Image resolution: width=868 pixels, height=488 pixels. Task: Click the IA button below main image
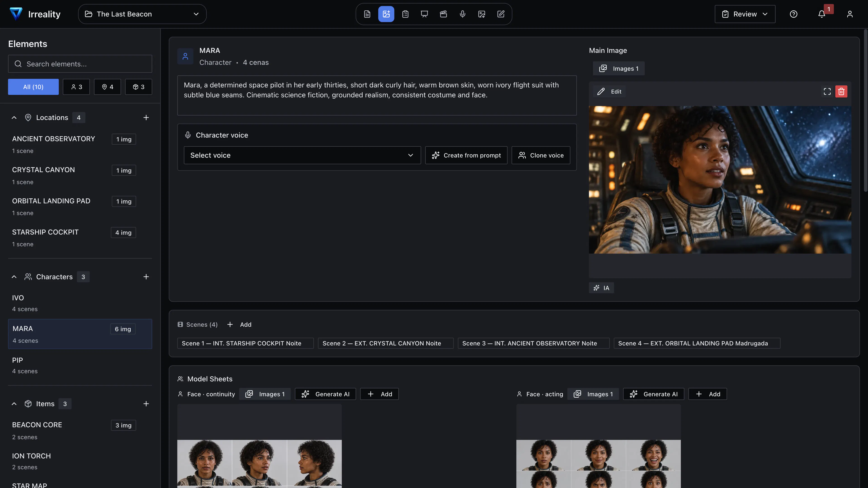[601, 288]
